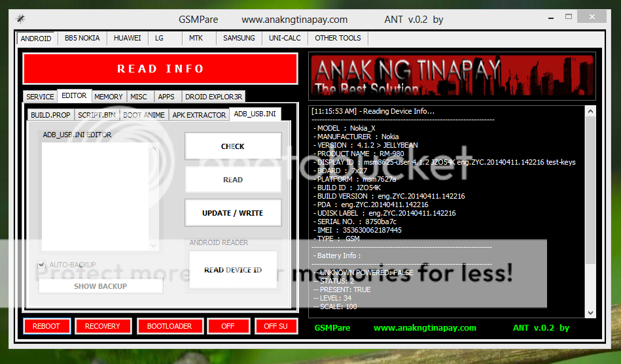This screenshot has height=364, width=621.
Task: Switch to the BB5 NOKIA tab
Action: (82, 38)
